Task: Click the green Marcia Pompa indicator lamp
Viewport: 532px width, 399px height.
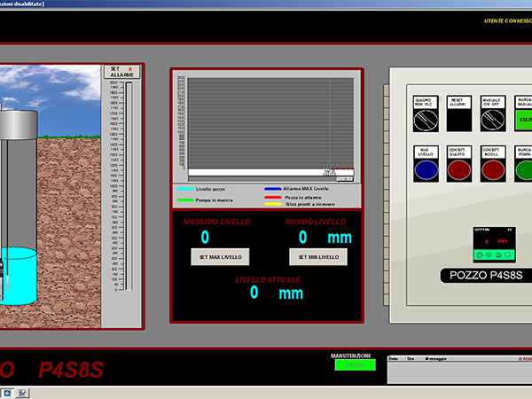Action: point(523,168)
